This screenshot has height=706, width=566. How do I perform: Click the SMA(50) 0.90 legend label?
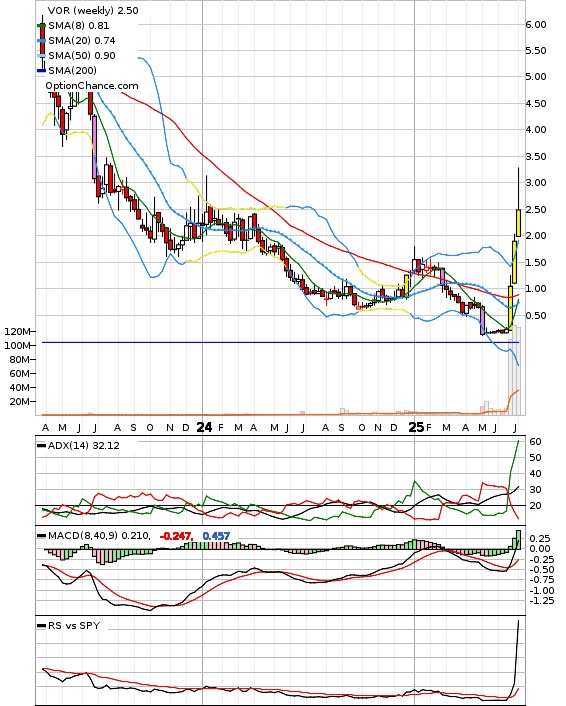(x=82, y=55)
